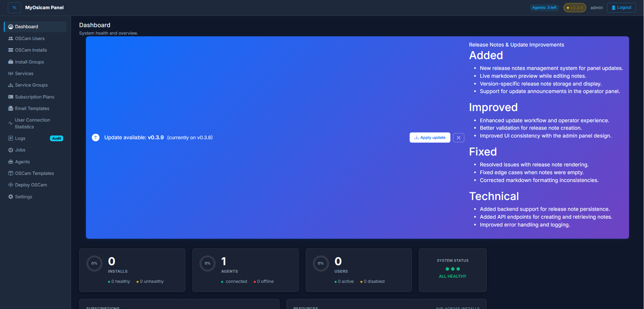Viewport: 644px width, 309px height.
Task: Click the Logs journal icon
Action: 11,138
